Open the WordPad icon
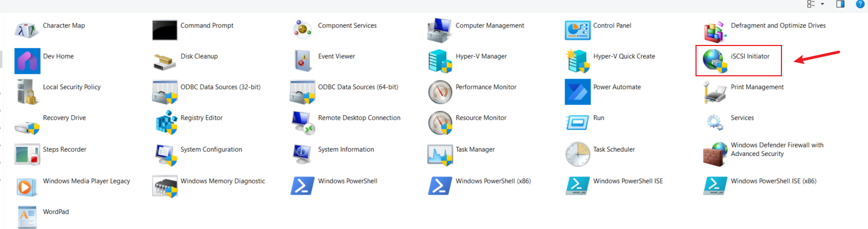The height and width of the screenshot is (229, 868). click(27, 217)
